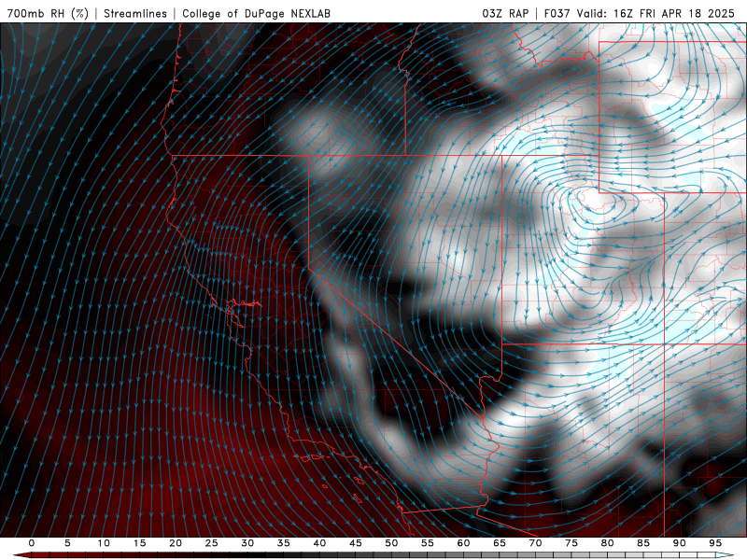Click the colorbar label '75'
Screen dimensions: 747x560
[x=571, y=543]
